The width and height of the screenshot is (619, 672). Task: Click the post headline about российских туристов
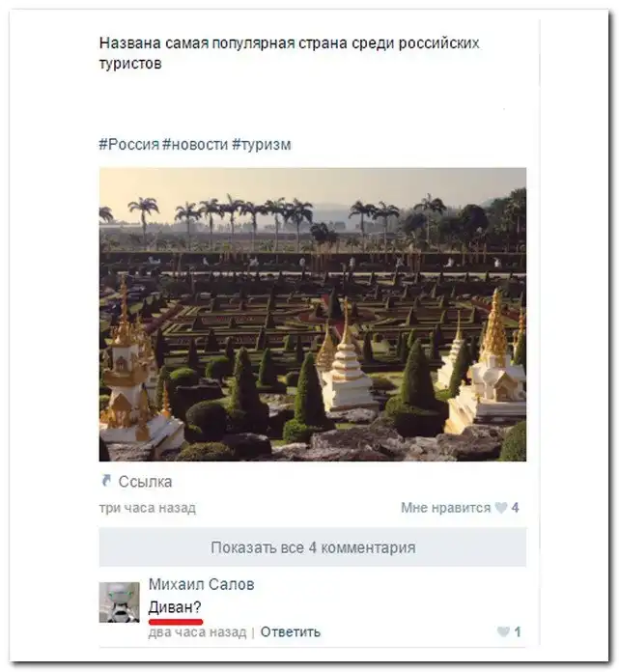[x=290, y=53]
